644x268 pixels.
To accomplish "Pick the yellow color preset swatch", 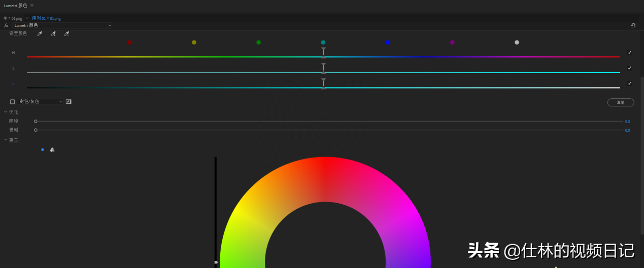I will pyautogui.click(x=194, y=43).
